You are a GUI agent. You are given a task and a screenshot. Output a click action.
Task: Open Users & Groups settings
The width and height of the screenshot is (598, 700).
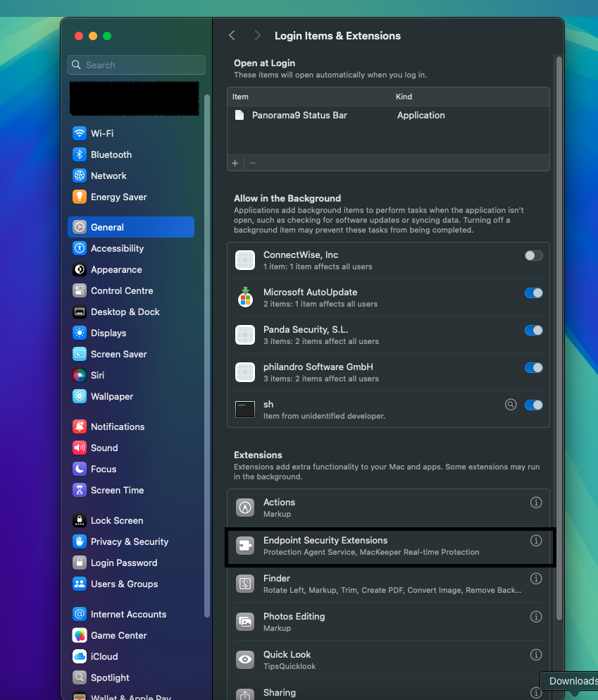tap(131, 584)
